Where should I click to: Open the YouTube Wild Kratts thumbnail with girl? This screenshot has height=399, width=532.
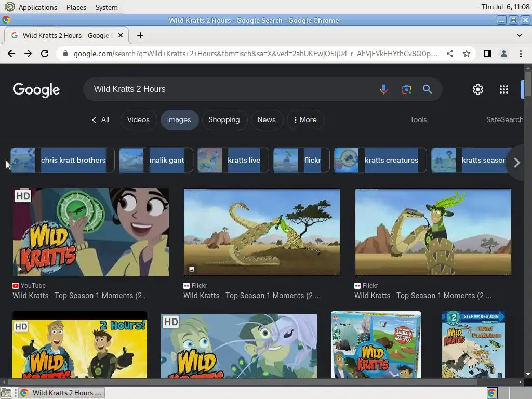point(91,232)
